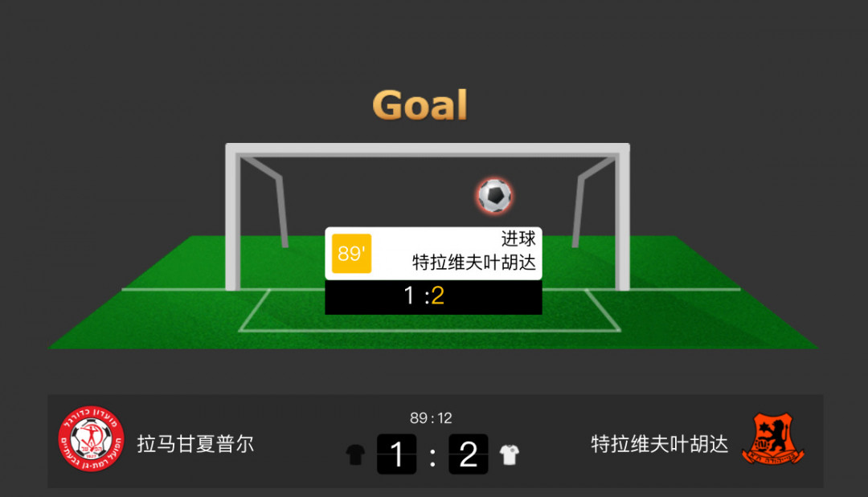
Task: Click the white away jersey icon
Action: click(x=510, y=455)
